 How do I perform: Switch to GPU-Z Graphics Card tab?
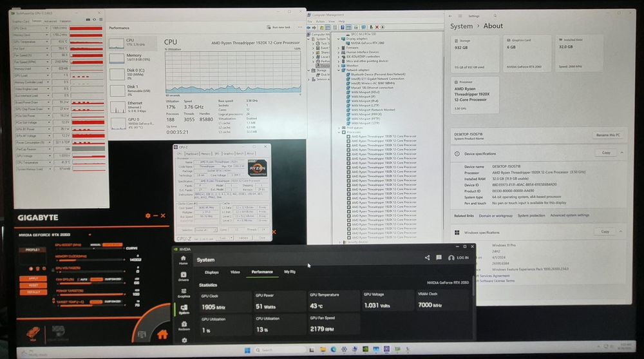tap(21, 21)
